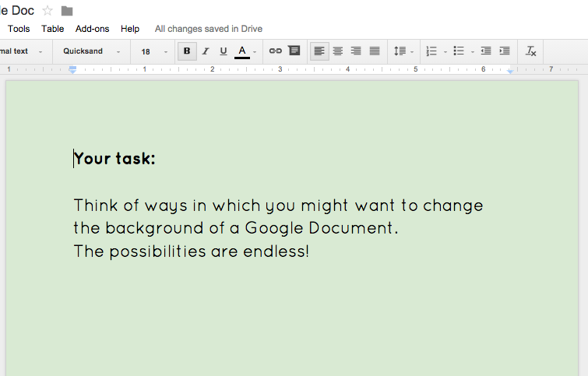
Task: Insert a link with the chain icon
Action: (x=275, y=51)
